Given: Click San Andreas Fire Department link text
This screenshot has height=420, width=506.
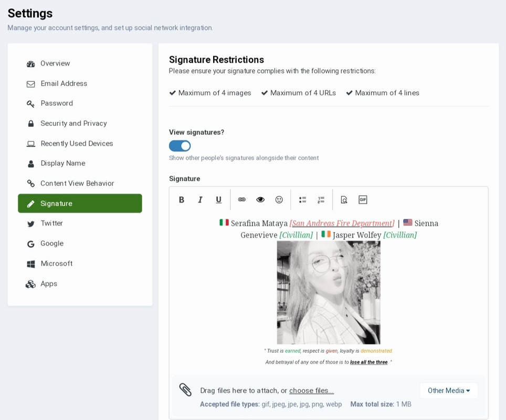Looking at the screenshot, I should pos(342,224).
